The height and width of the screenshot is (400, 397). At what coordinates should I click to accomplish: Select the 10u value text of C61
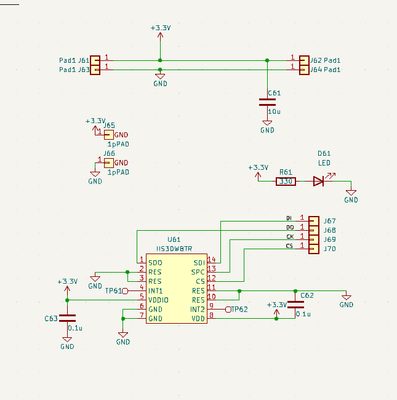[274, 112]
